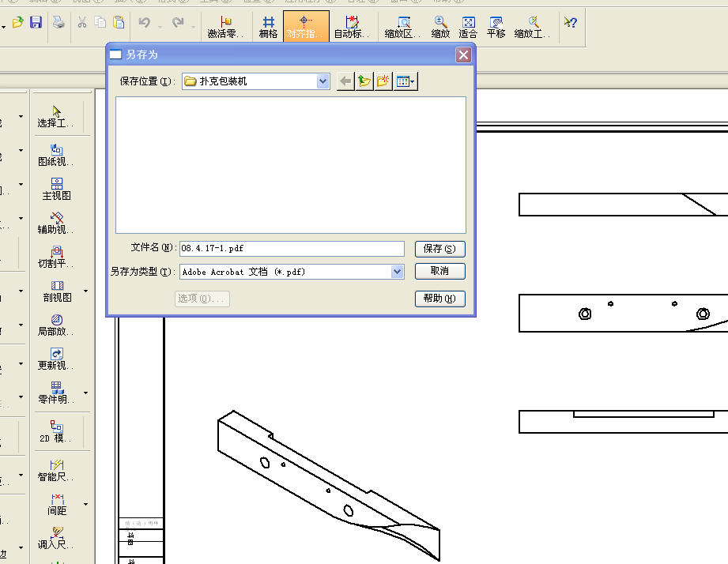Click the Print icon in toolbar
Screen dimensions: 728x564
pyautogui.click(x=58, y=22)
